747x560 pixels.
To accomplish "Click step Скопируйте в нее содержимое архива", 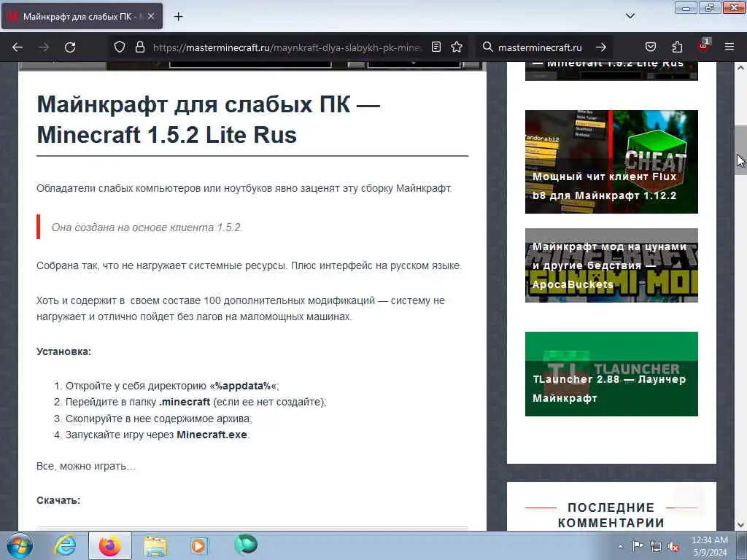I will (x=158, y=419).
